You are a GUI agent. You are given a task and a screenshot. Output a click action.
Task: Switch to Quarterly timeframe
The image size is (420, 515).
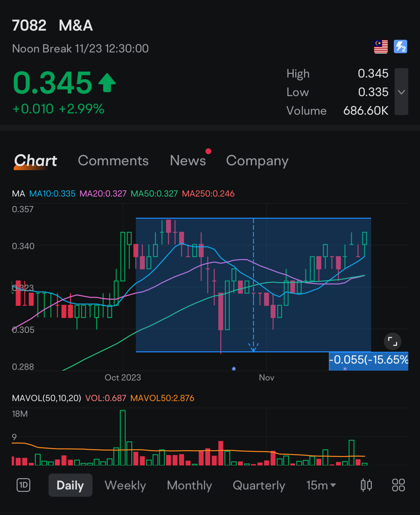259,485
